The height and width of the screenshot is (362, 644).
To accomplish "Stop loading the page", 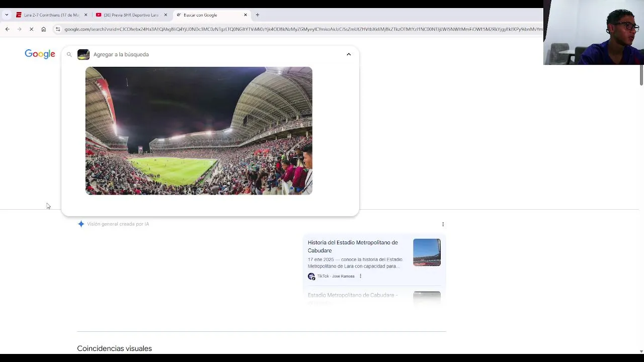I will tap(31, 29).
